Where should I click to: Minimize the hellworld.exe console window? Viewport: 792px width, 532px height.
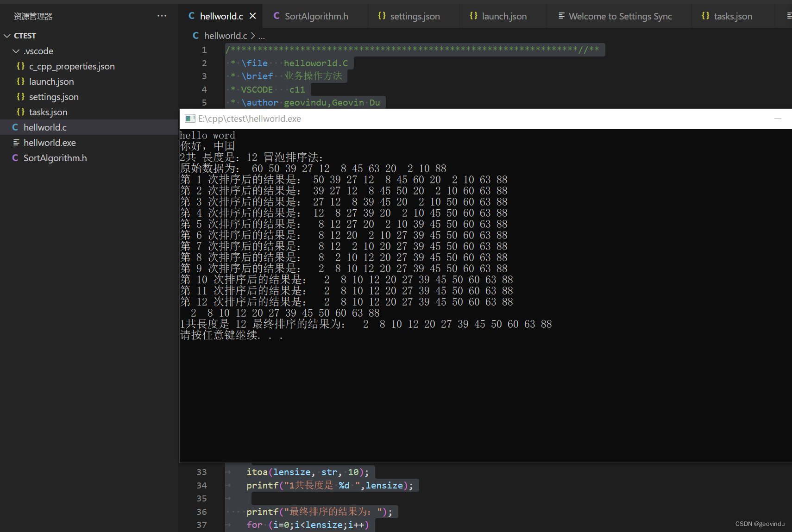click(x=778, y=119)
